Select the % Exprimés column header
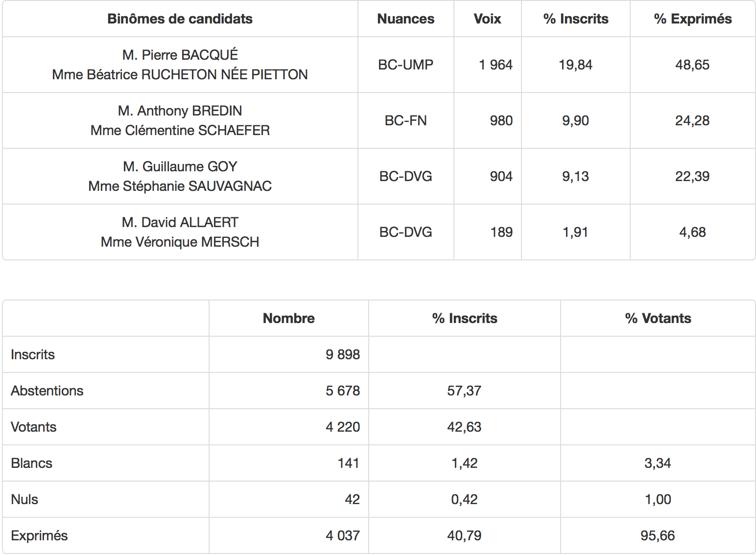 coord(692,19)
